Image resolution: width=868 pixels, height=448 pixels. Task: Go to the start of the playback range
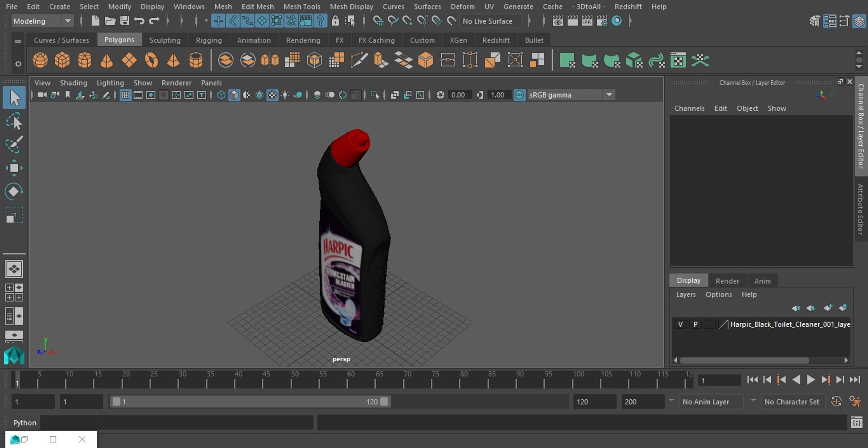(752, 380)
